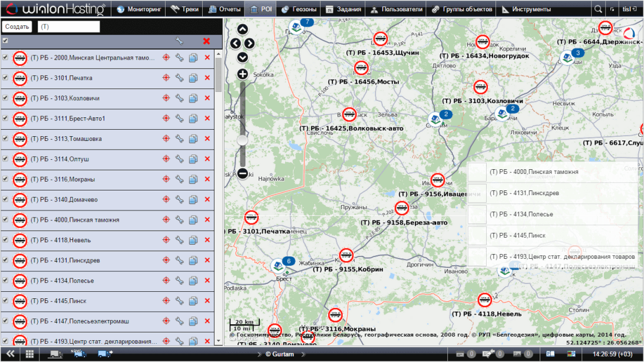Pan the map up with arrow button
Image resolution: width=644 pixels, height=362 pixels.
click(242, 29)
